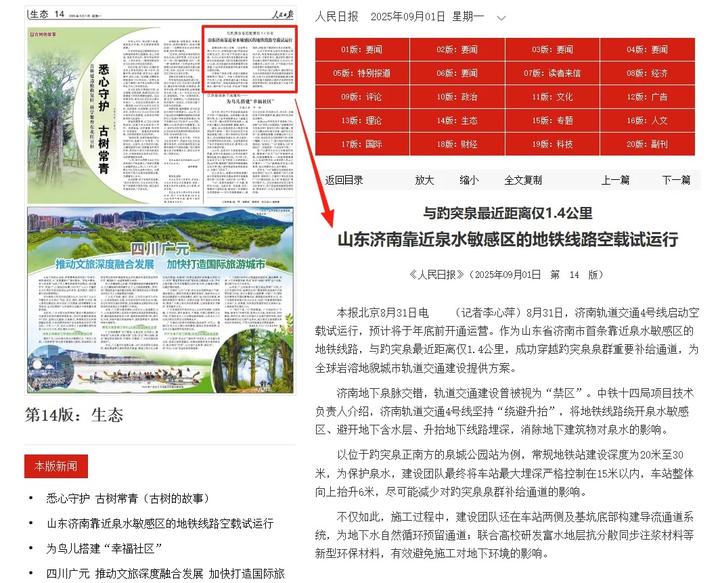Switch to 17版：国际
720x583 pixels.
click(362, 144)
